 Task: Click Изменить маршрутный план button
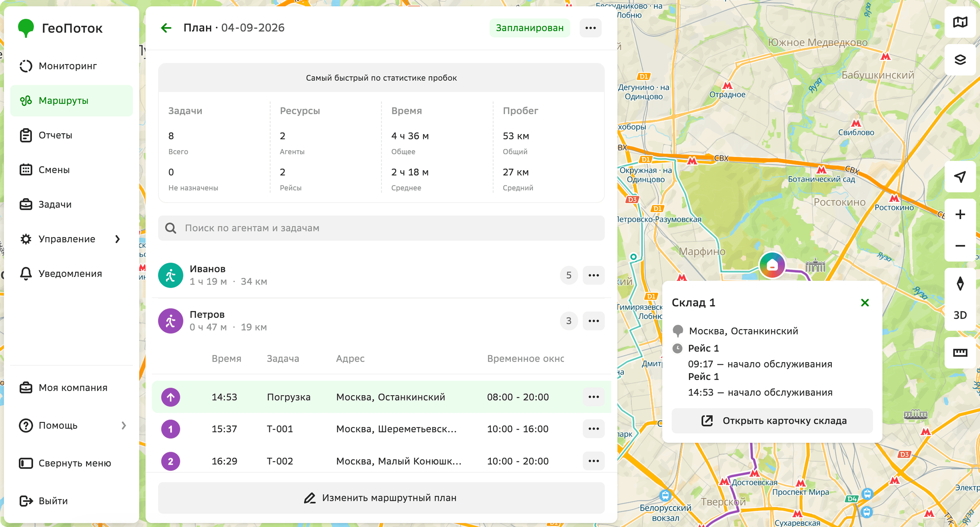coord(381,498)
